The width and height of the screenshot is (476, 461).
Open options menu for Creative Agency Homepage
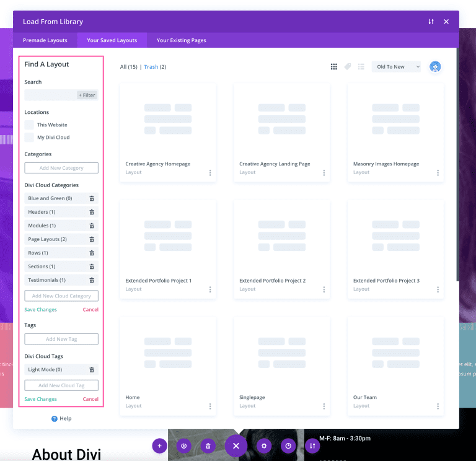pos(210,173)
